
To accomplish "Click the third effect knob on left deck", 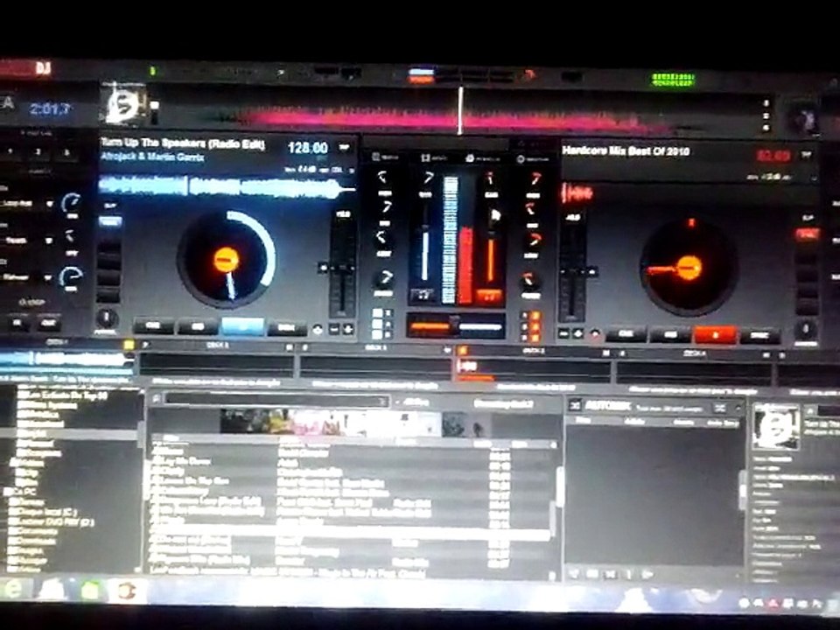I will [71, 276].
